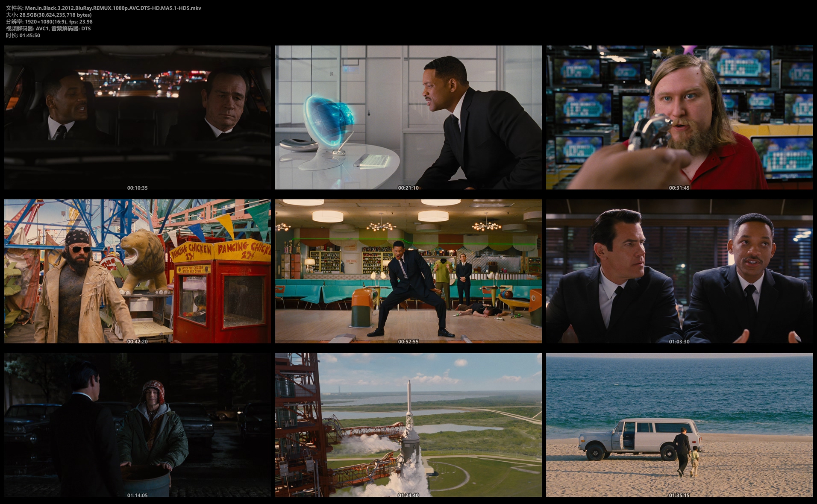The width and height of the screenshot is (817, 504).
Task: Click the 00:10:35 timestamp label
Action: (x=138, y=188)
